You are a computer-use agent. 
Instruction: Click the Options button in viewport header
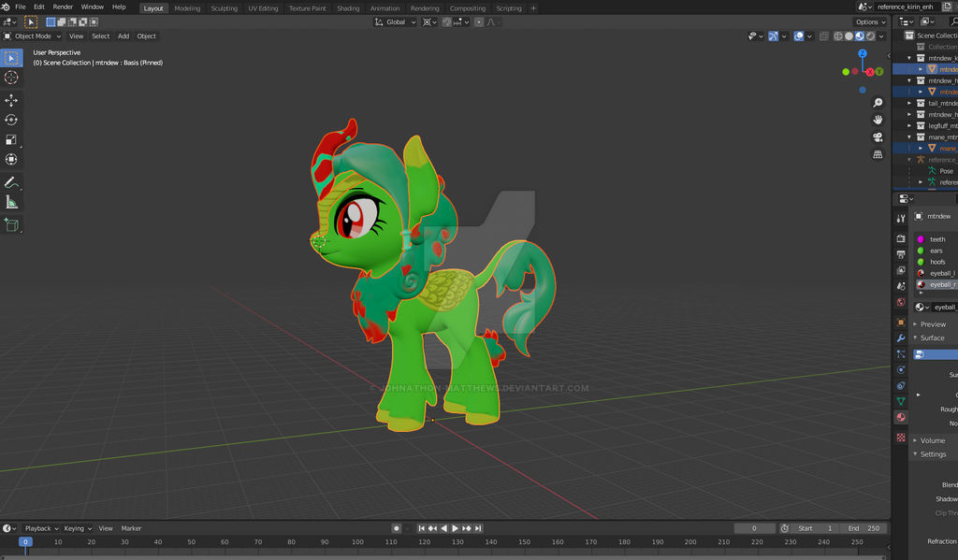pyautogui.click(x=868, y=22)
